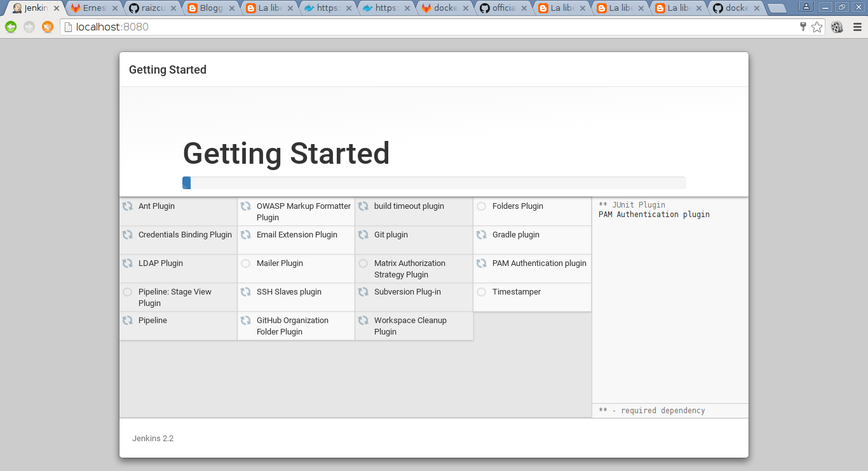Image resolution: width=868 pixels, height=471 pixels.
Task: Click the orange reload button in toolbar
Action: pyautogui.click(x=48, y=27)
